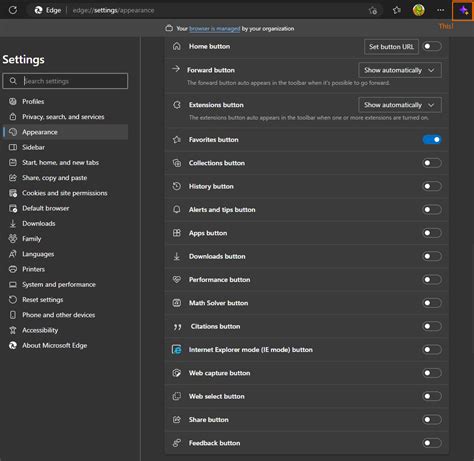Viewport: 474px width, 461px height.
Task: Disable the Favorites button toggle
Action: 432,139
